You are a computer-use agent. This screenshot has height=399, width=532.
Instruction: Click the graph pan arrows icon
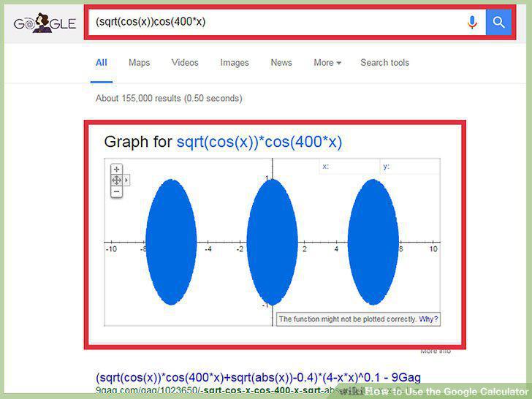coord(116,180)
